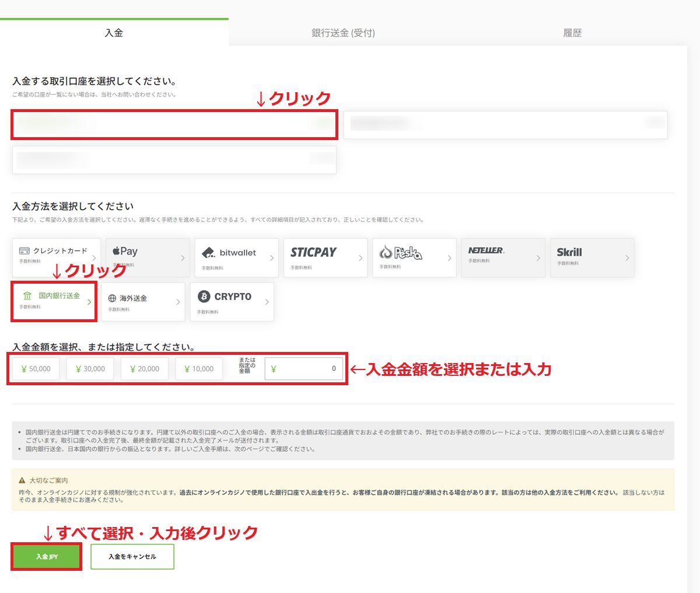Click the bank building icon for 国内銀行送金
Viewport: 700px width, 593px height.
(x=27, y=296)
